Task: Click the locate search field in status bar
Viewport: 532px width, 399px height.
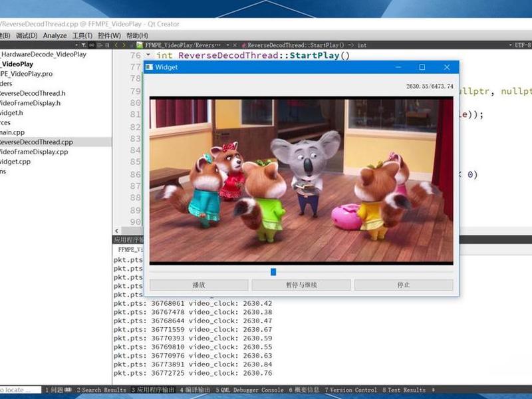Action: tap(21, 390)
